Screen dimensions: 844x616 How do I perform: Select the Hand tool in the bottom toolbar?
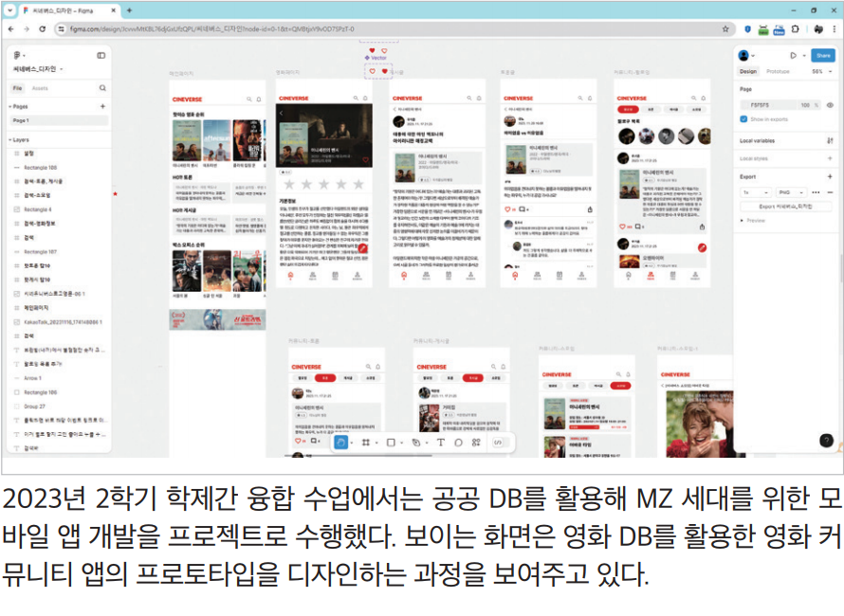340,443
